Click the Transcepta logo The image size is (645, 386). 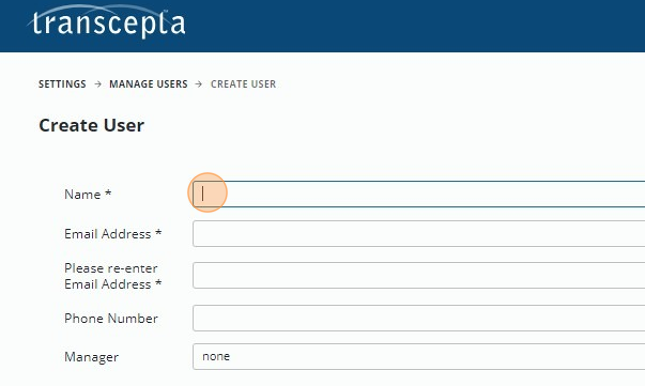pos(107,21)
